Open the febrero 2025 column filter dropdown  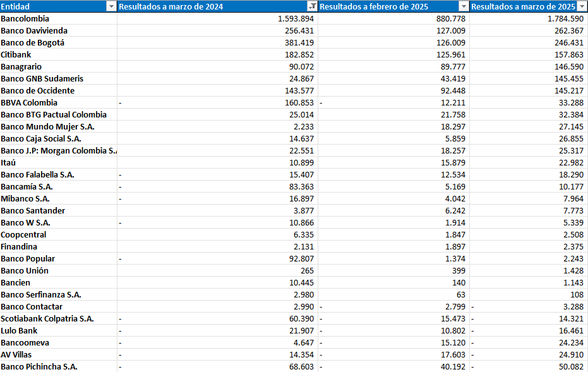coord(462,6)
